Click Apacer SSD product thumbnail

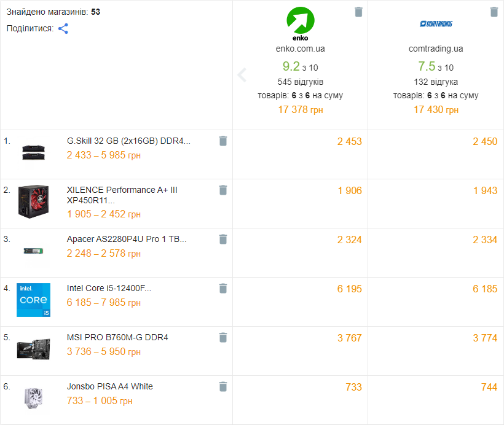coord(33,251)
